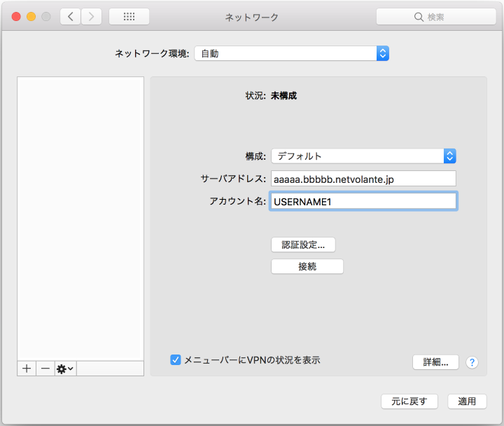Click the magnifier icon in search box
The height and width of the screenshot is (426, 504).
pyautogui.click(x=419, y=17)
